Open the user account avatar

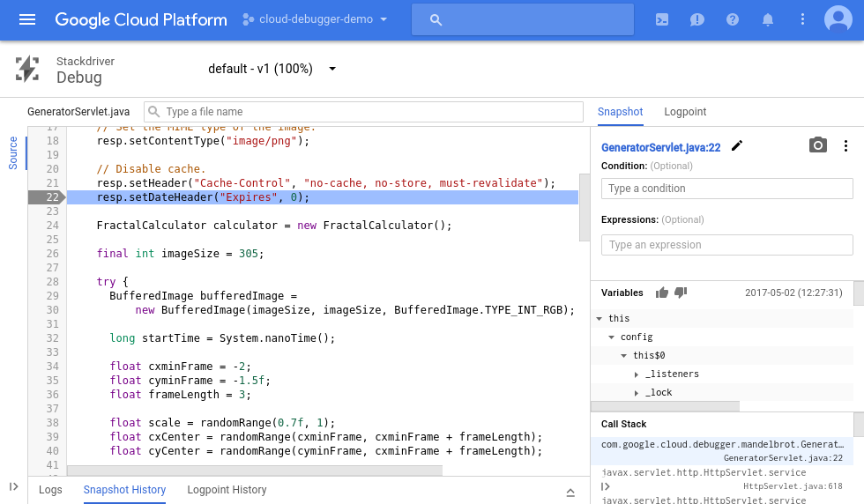point(838,19)
